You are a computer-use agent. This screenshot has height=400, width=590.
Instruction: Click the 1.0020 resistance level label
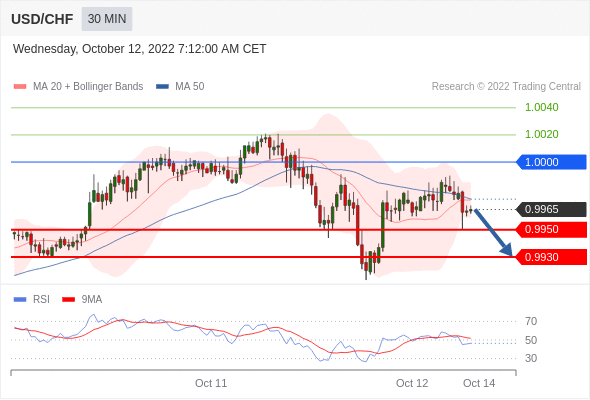coord(541,134)
